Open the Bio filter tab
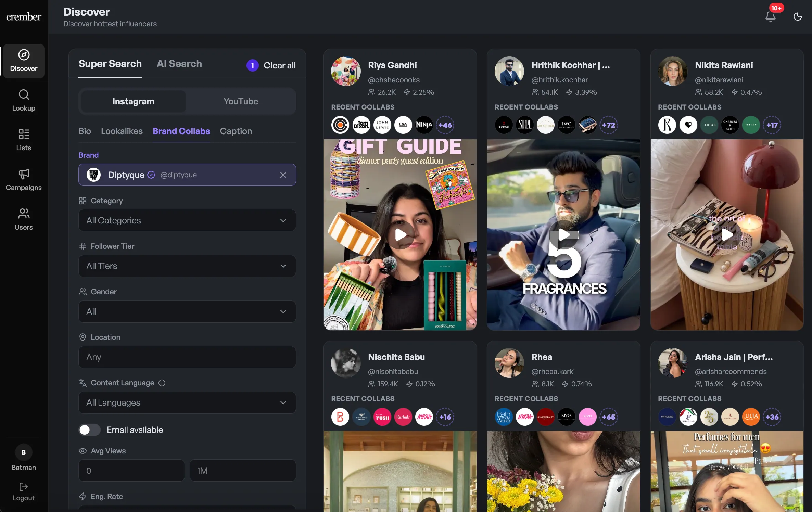The image size is (812, 512). (x=85, y=131)
